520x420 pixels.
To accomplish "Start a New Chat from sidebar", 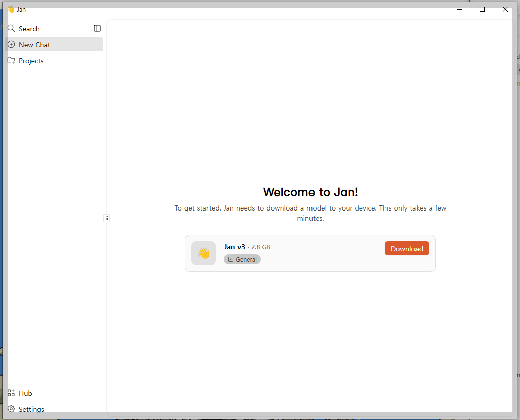I will tap(54, 44).
